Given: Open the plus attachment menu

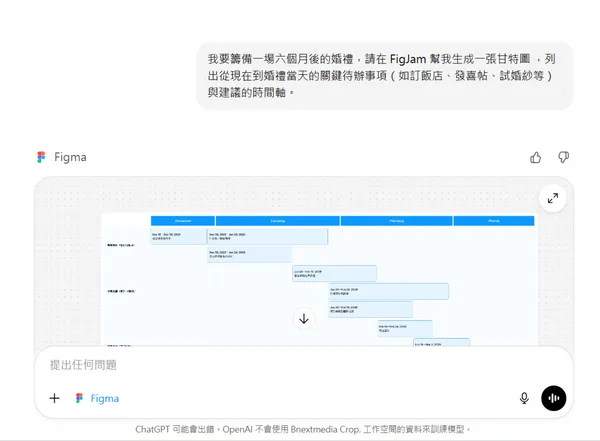Looking at the screenshot, I should 54,398.
